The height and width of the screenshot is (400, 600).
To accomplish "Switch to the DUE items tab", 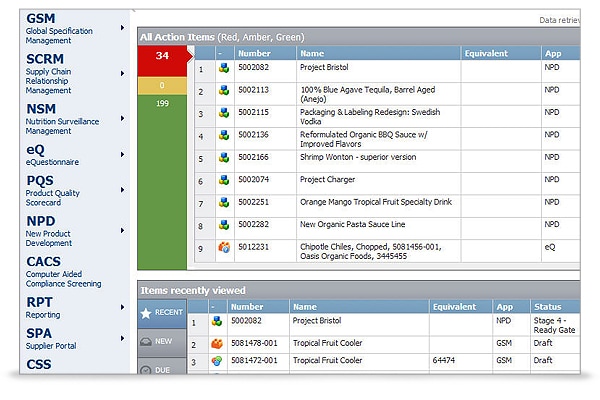I will [x=160, y=369].
